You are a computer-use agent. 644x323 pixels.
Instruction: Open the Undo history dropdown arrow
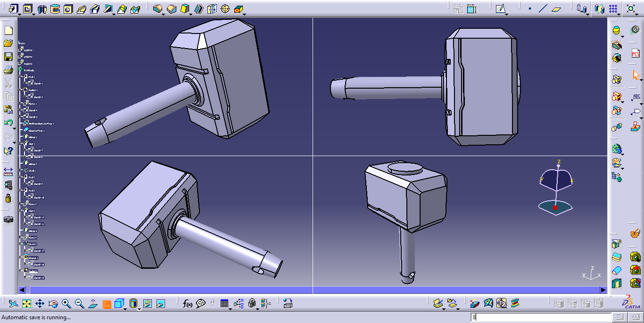(15, 128)
